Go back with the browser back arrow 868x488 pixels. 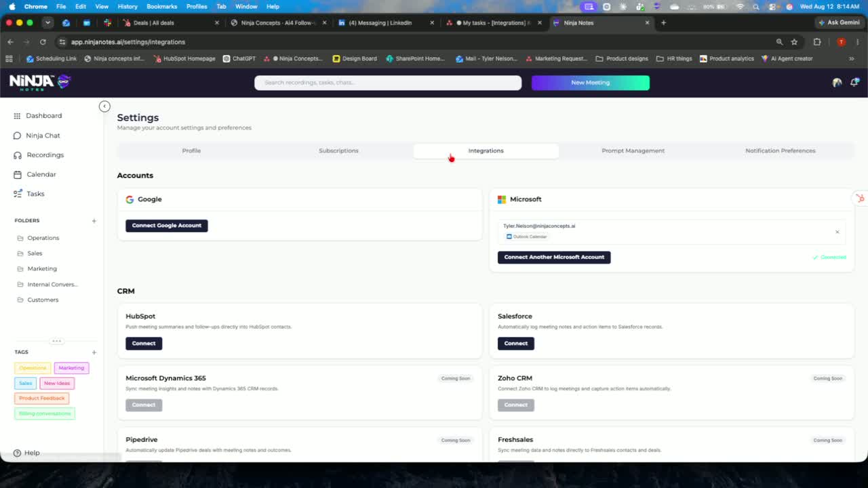click(x=10, y=42)
